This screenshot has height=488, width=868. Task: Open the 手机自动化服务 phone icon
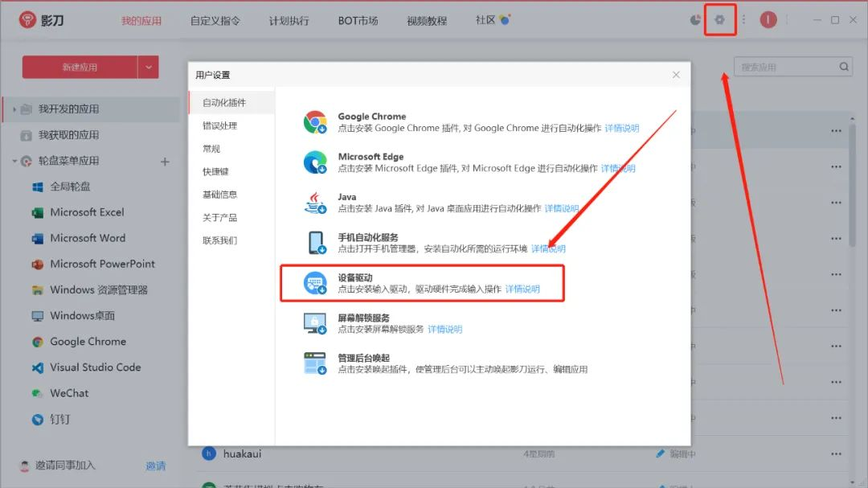tap(316, 243)
